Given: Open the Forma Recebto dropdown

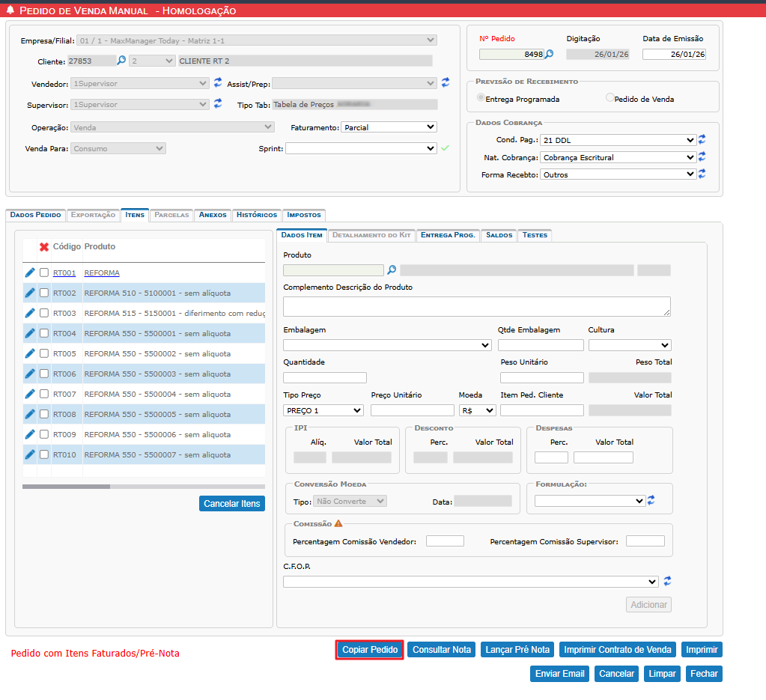Looking at the screenshot, I should (618, 174).
